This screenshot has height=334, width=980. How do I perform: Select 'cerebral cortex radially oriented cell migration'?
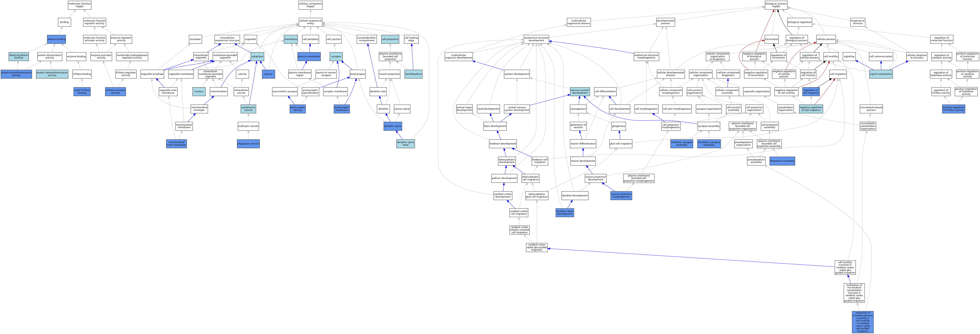(519, 230)
